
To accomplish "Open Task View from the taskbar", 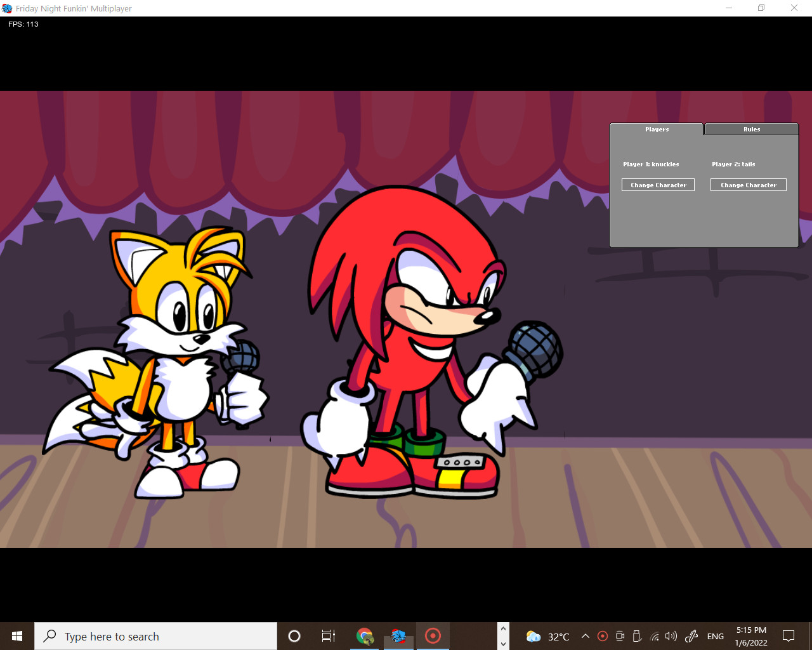I will pyautogui.click(x=327, y=636).
